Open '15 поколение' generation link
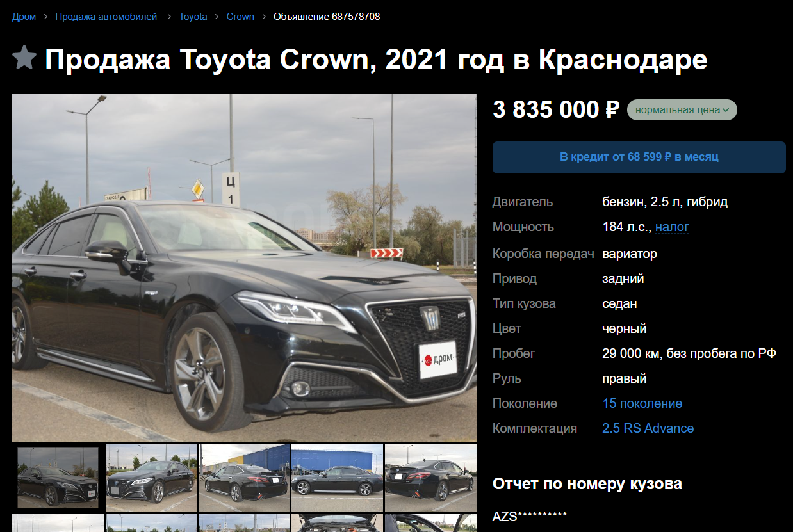Image resolution: width=793 pixels, height=532 pixels. point(642,403)
